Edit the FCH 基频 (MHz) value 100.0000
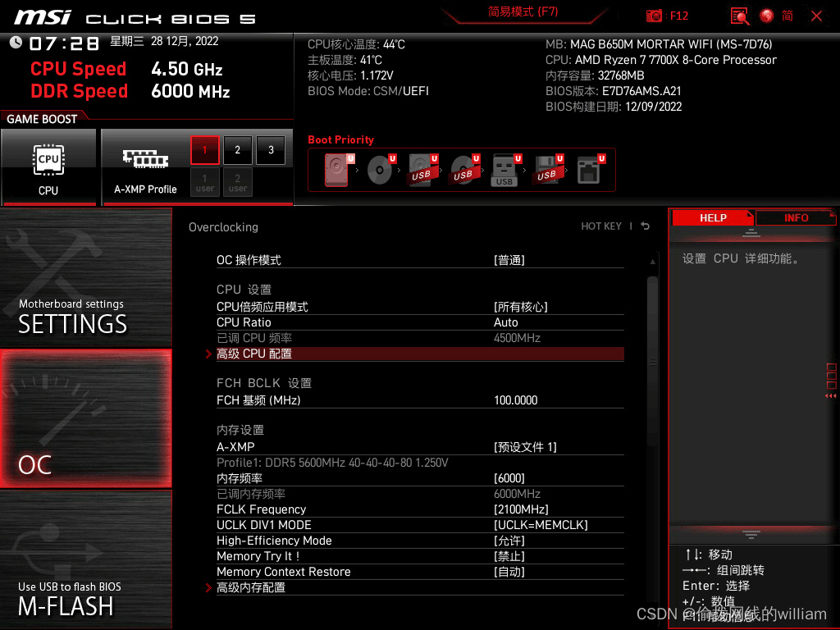Viewport: 840px width, 630px height. (515, 400)
